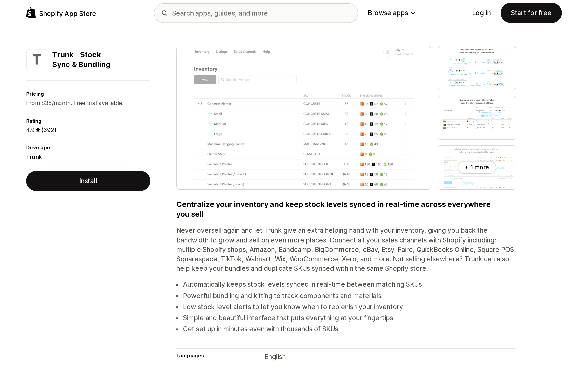
Task: Click the 'Developer' label
Action: click(x=39, y=147)
